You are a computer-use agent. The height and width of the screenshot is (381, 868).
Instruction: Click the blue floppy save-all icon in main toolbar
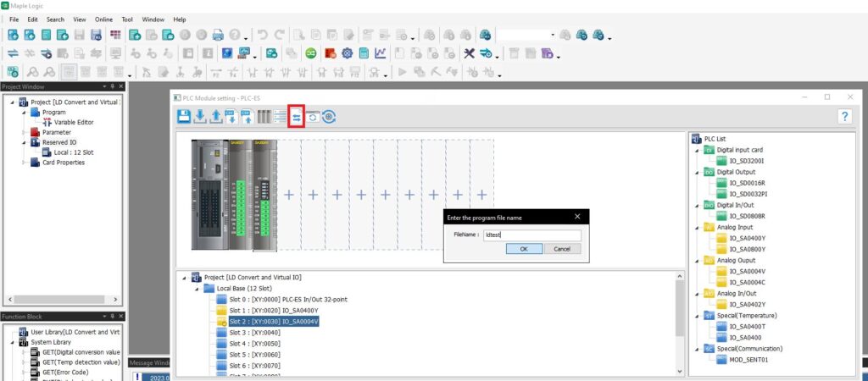[97, 35]
